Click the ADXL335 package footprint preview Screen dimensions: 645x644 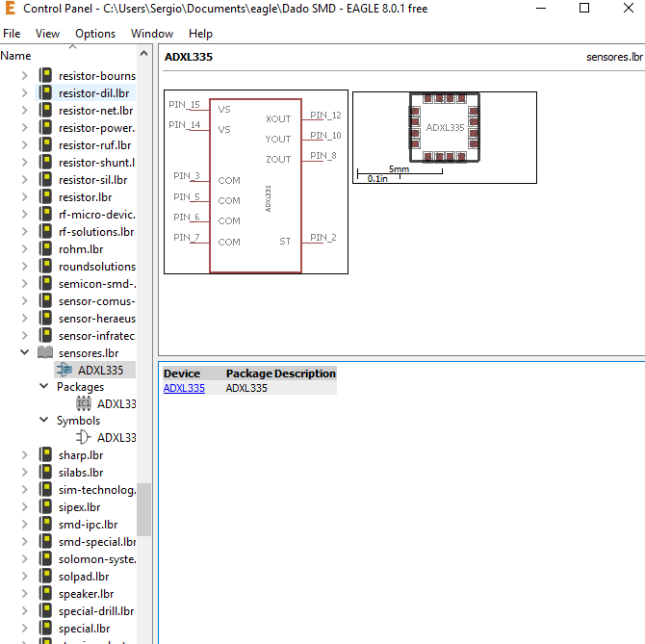pyautogui.click(x=444, y=127)
